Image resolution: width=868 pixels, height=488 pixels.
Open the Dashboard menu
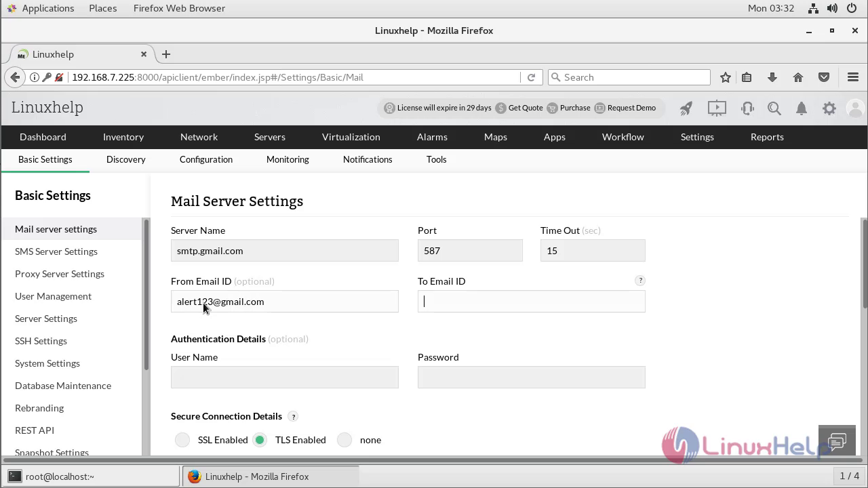click(x=43, y=137)
